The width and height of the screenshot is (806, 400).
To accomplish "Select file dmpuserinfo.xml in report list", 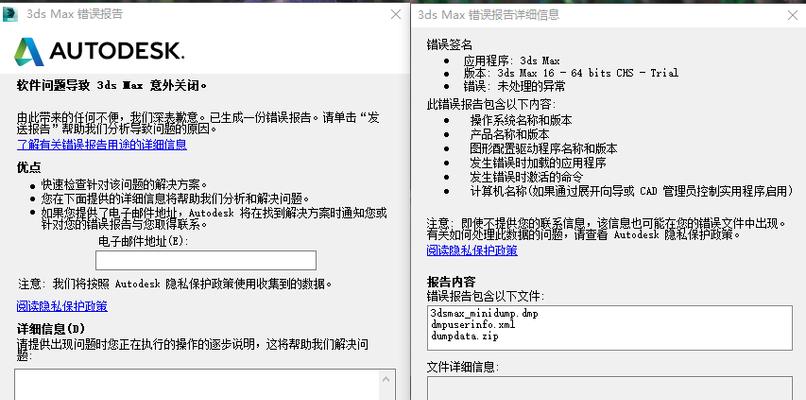I will click(473, 324).
